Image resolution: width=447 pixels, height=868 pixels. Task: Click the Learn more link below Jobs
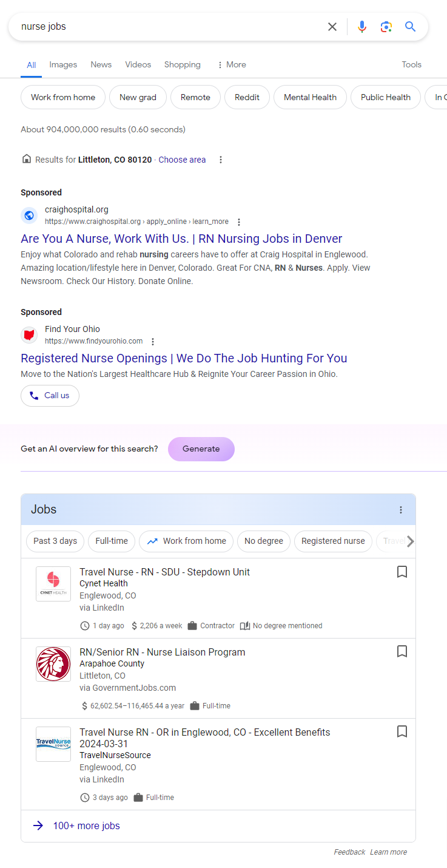click(x=388, y=852)
